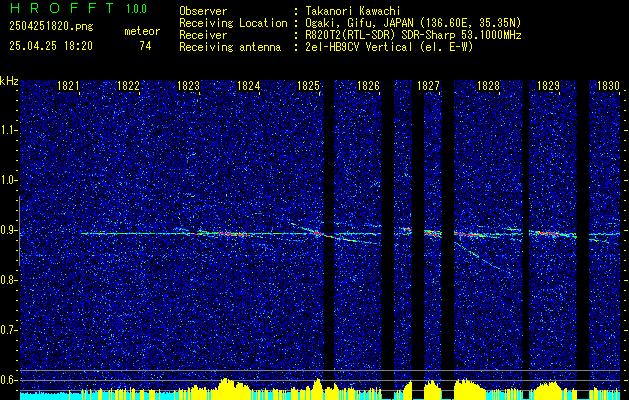Image resolution: width=629 pixels, height=400 pixels.
Task: Click the 1830 time marker
Action: point(608,86)
